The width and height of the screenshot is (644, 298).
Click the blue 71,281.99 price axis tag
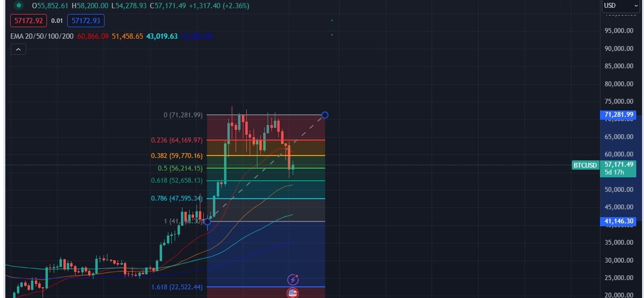click(619, 115)
